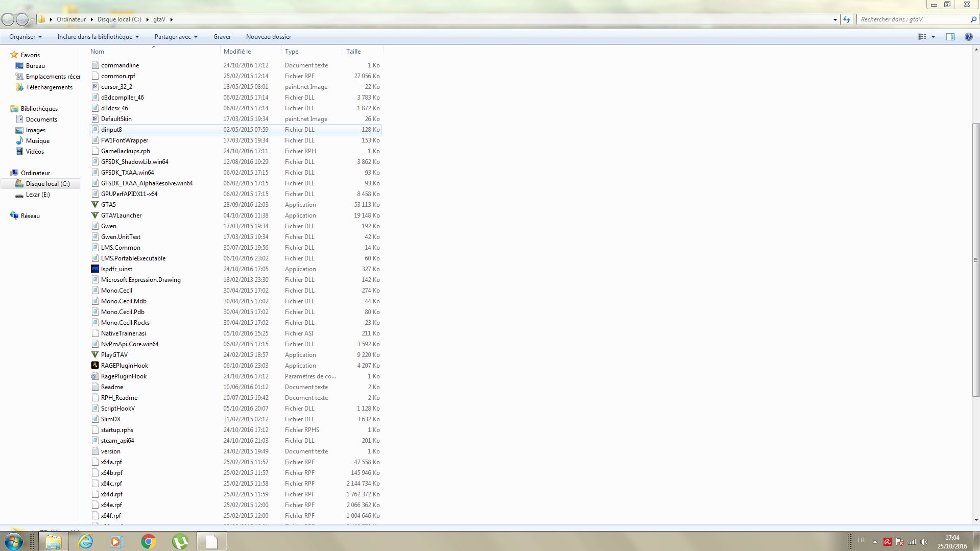980x551 pixels.
Task: Open the Action Center flag icon
Action: tap(900, 542)
